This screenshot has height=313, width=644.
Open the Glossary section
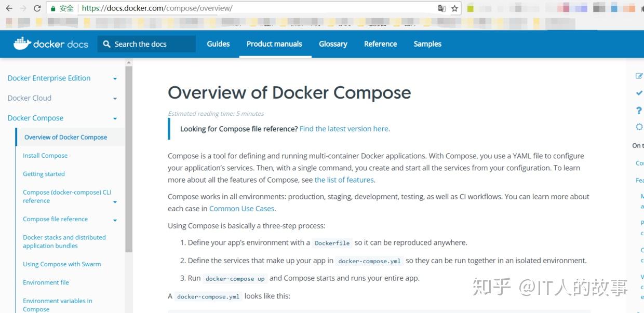point(333,44)
